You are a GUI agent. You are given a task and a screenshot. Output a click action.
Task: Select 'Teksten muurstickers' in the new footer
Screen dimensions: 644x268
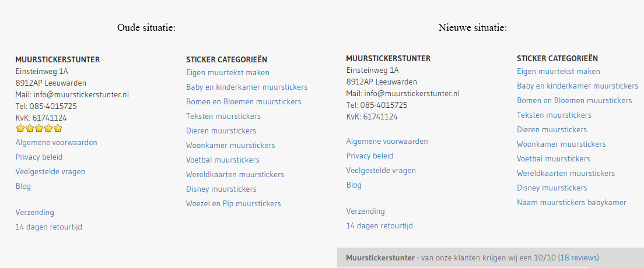[554, 115]
